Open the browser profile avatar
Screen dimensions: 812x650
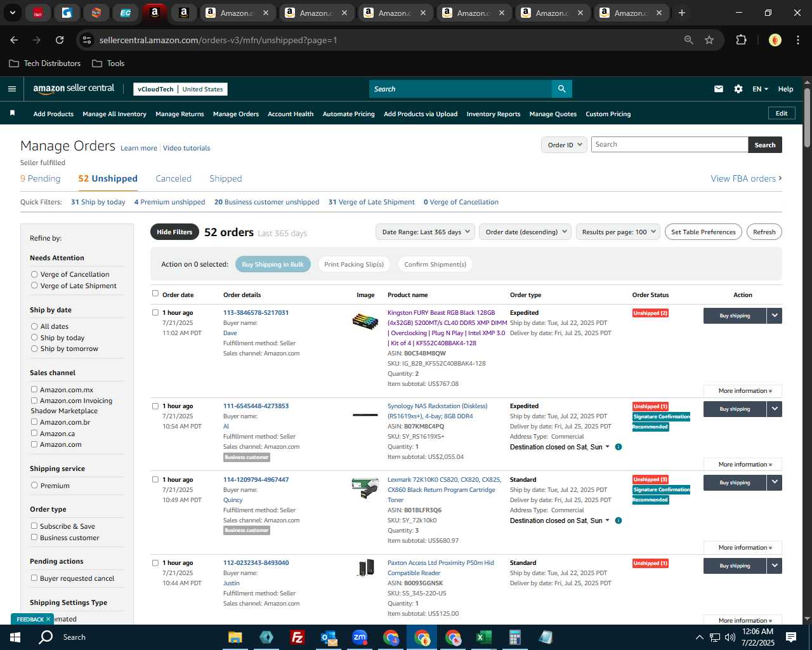coord(775,40)
